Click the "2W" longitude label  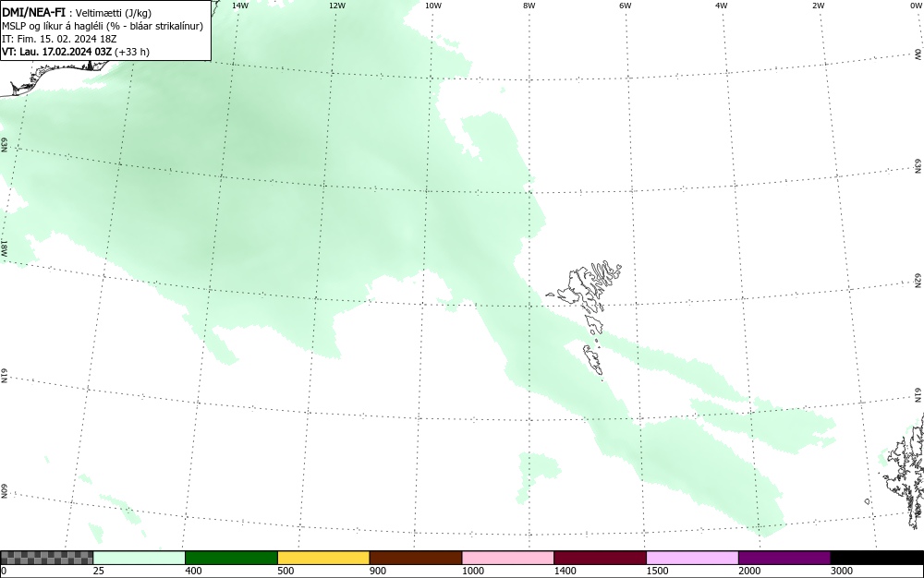(x=818, y=6)
